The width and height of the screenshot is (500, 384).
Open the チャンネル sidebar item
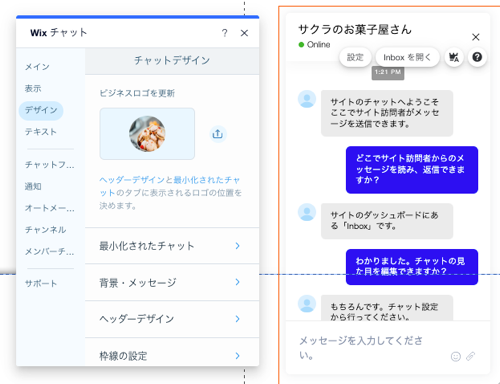click(45, 230)
